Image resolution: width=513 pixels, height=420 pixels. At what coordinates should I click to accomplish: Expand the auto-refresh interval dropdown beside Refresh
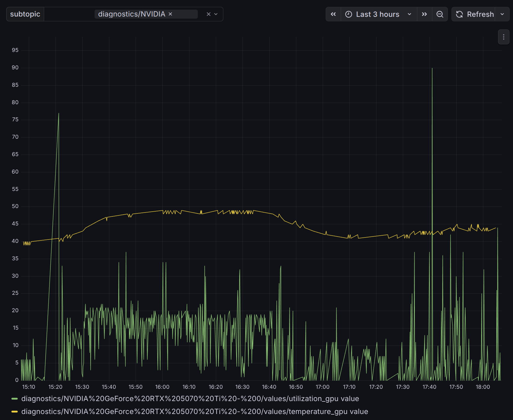tap(502, 14)
